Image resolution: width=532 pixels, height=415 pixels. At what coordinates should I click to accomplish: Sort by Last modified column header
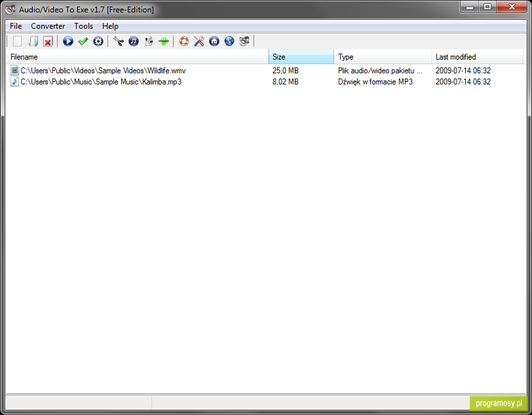(477, 57)
